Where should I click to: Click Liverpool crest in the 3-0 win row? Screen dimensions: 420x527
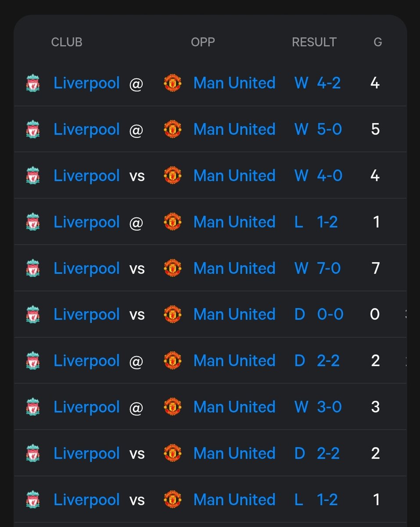[33, 407]
